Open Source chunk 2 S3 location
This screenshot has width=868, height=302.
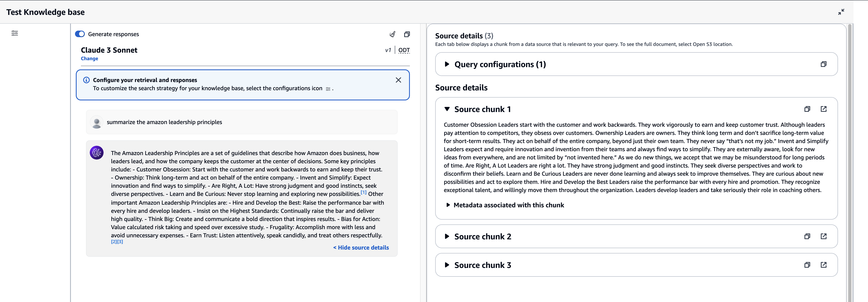pyautogui.click(x=823, y=236)
